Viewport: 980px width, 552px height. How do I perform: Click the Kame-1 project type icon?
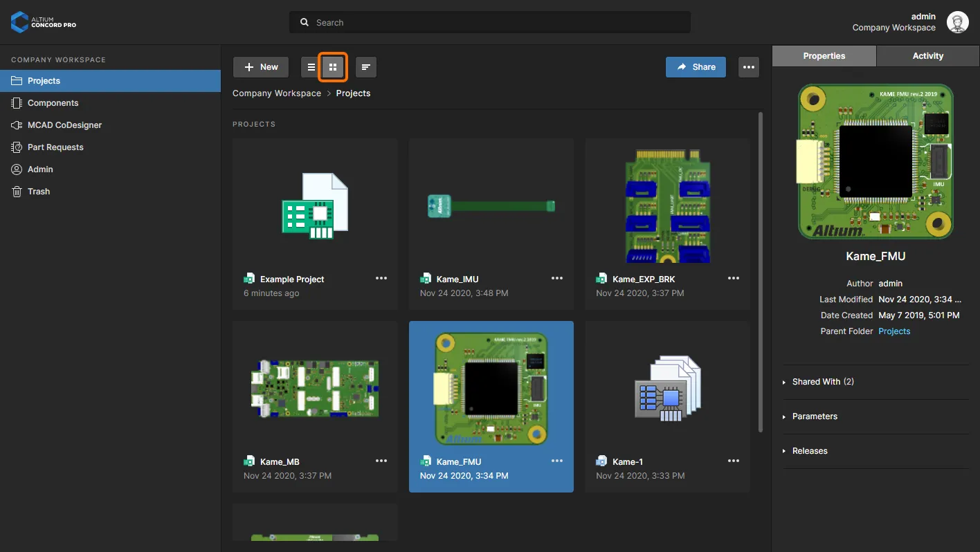601,461
